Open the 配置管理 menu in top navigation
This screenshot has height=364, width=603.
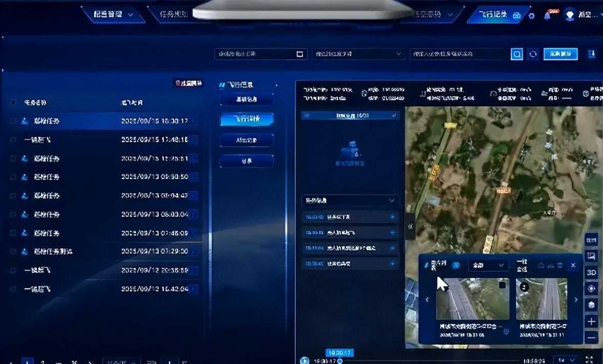pos(114,15)
